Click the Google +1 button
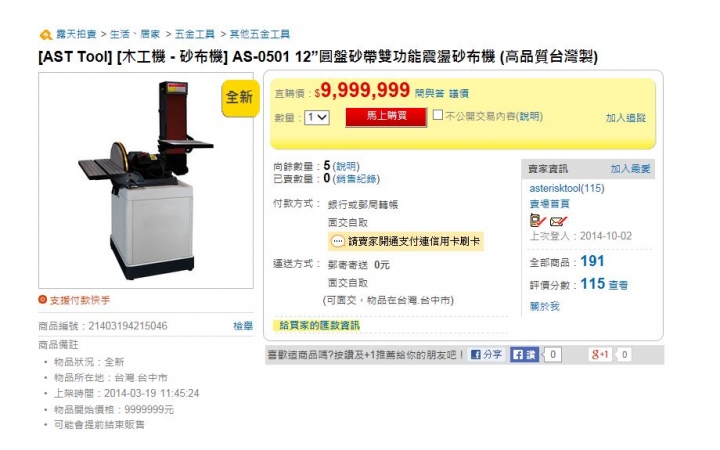The height and width of the screenshot is (450, 720). tap(600, 354)
